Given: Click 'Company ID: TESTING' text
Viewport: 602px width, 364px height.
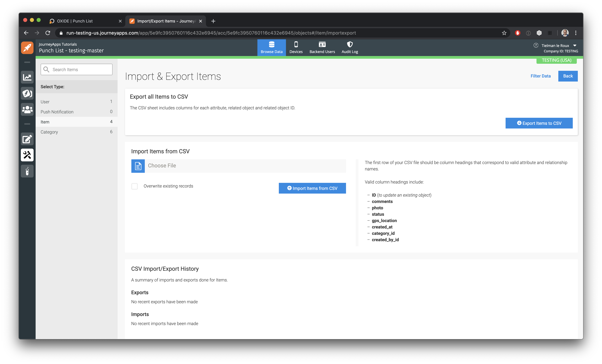Looking at the screenshot, I should 561,51.
